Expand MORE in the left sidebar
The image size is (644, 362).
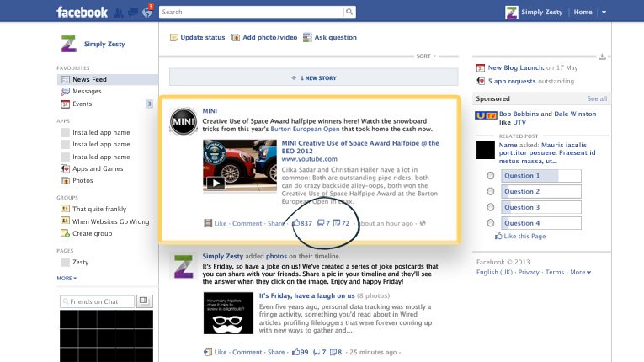pyautogui.click(x=67, y=278)
